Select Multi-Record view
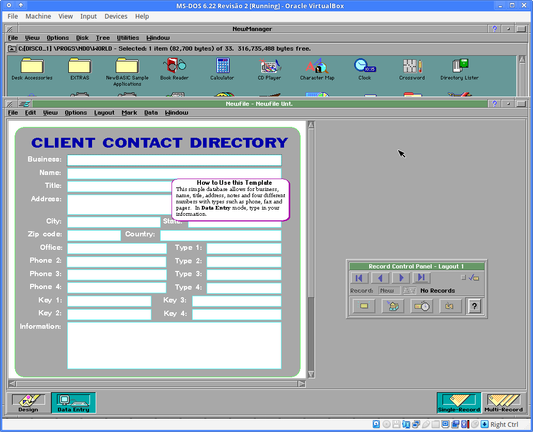Viewport: 533px width, 432px height. point(503,403)
